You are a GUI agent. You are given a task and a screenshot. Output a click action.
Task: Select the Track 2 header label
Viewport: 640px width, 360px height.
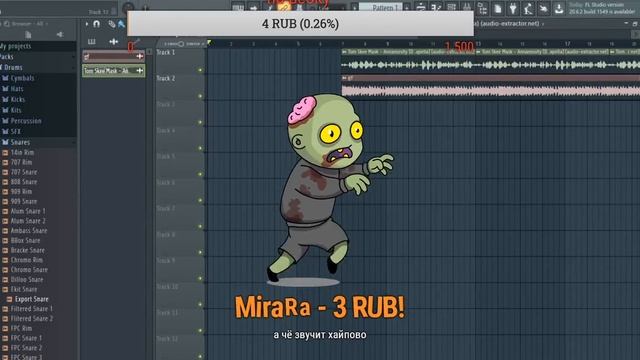pyautogui.click(x=166, y=78)
